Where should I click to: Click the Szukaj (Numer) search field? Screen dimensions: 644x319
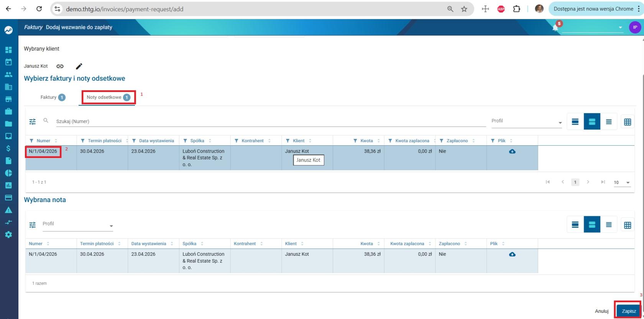coord(271,122)
